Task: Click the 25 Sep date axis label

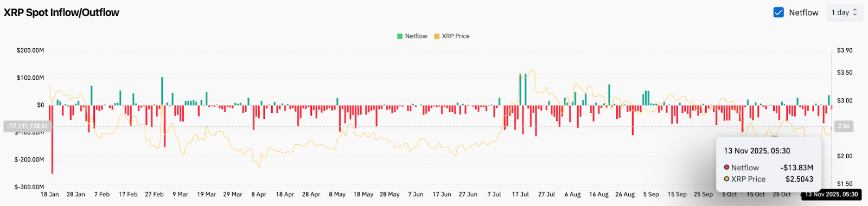Action: [703, 194]
